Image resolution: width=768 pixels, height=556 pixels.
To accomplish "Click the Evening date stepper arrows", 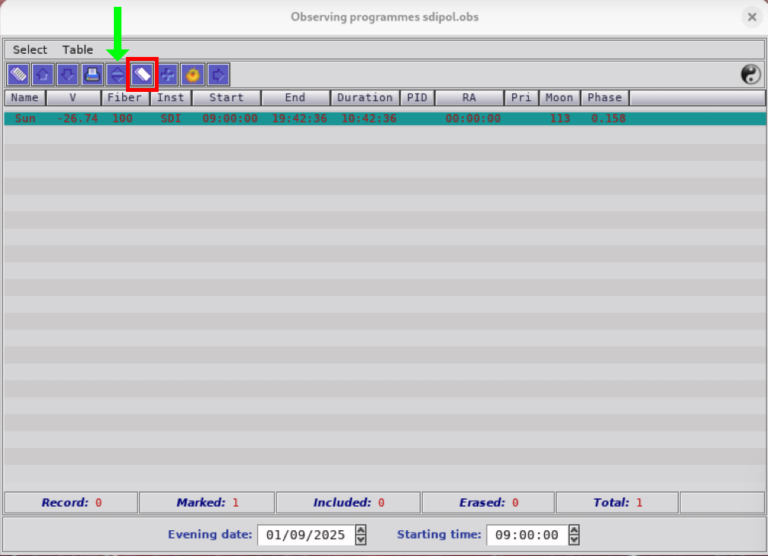I will point(361,535).
